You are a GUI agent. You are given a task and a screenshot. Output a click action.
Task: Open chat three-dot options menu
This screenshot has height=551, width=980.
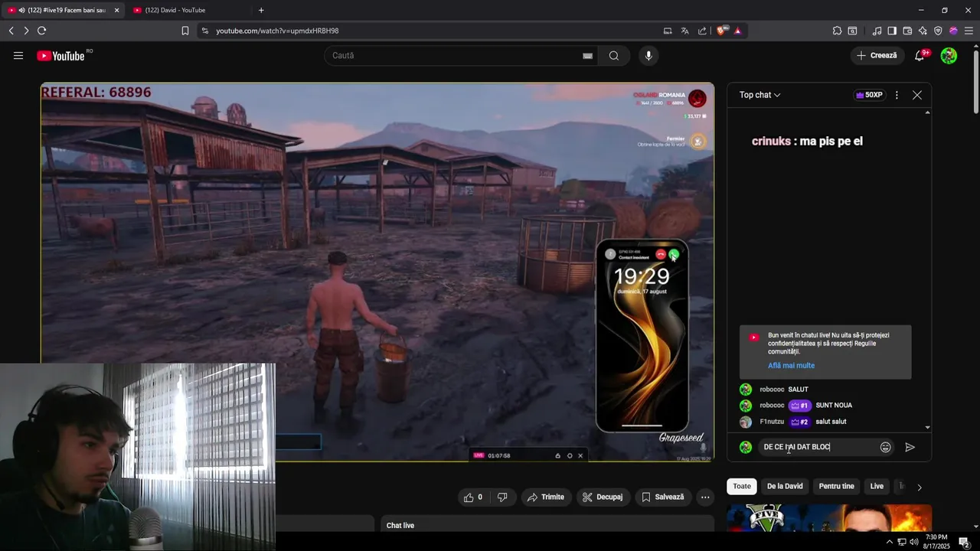(897, 95)
